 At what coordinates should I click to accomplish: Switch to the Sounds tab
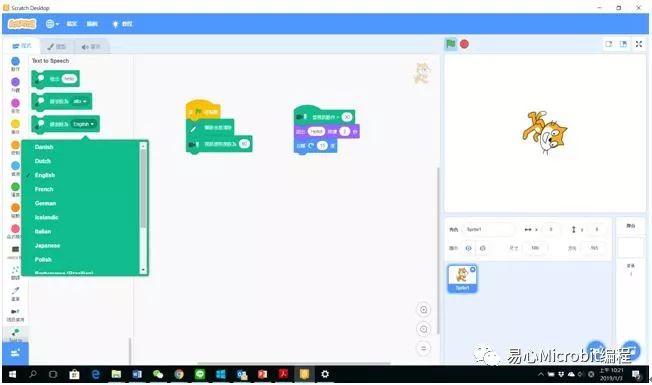pyautogui.click(x=91, y=47)
